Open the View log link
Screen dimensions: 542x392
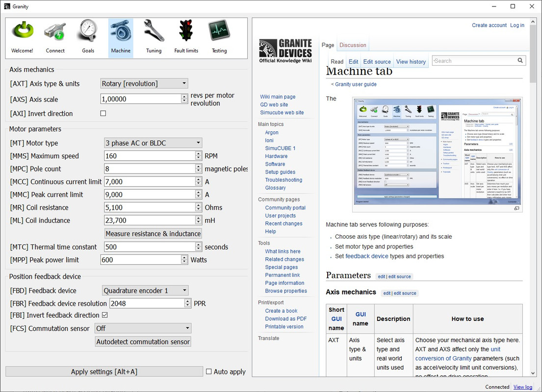pos(523,387)
